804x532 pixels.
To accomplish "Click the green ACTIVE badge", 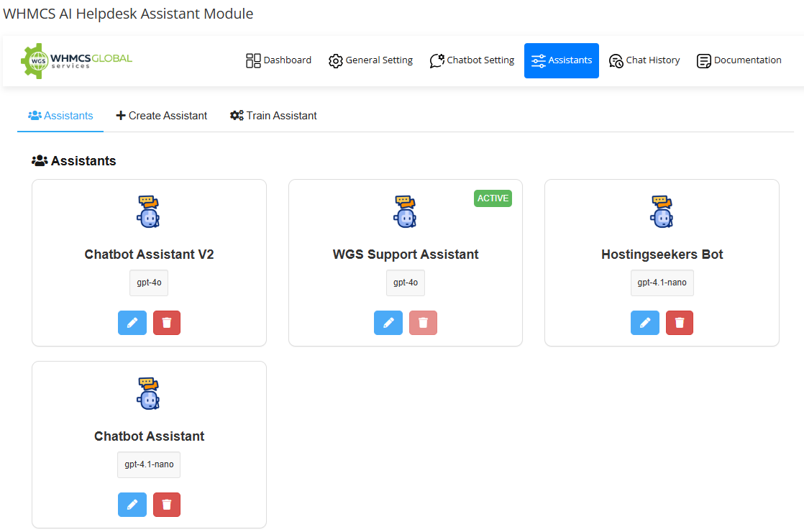I will pos(493,198).
